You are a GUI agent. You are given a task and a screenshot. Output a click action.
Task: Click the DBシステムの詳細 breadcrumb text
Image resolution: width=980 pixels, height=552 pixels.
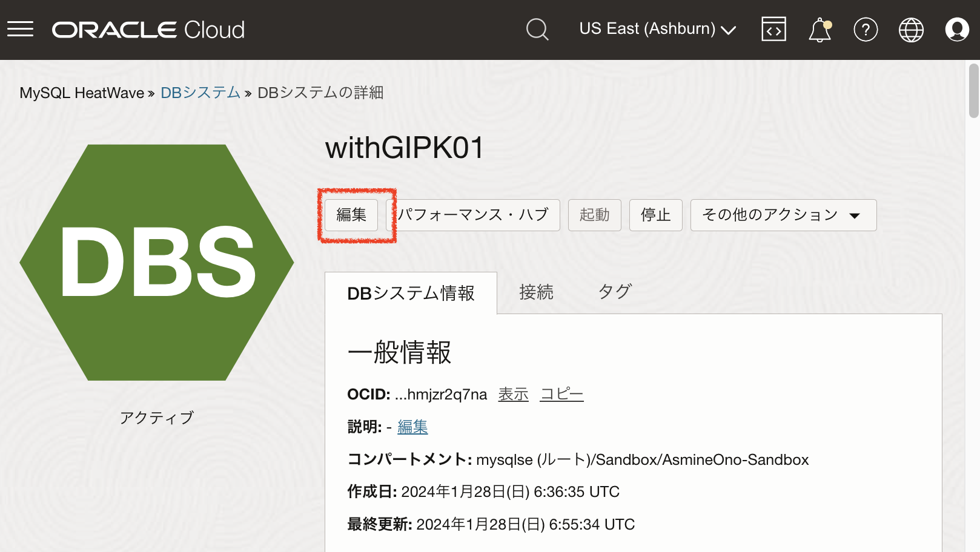coord(320,93)
